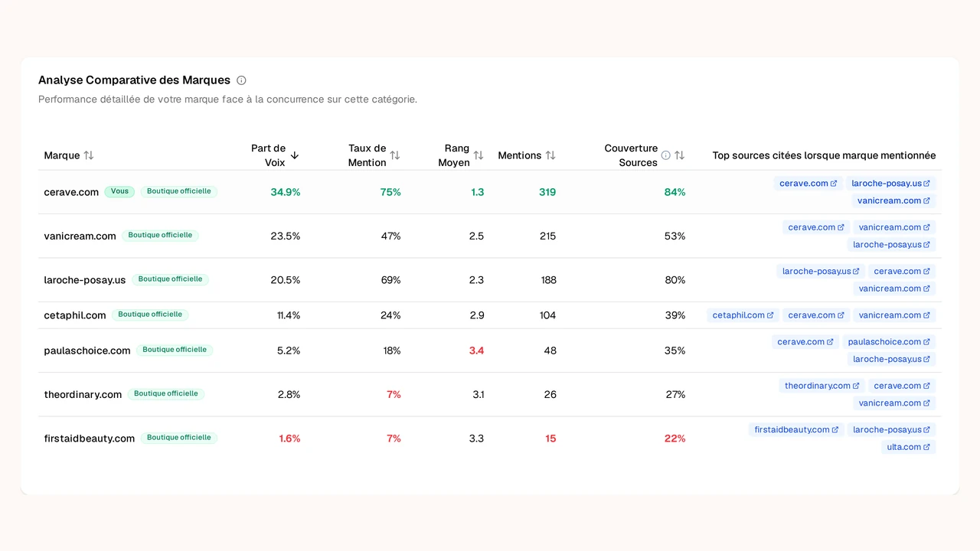This screenshot has height=551, width=980.
Task: Open laroche-posay.us source in firstaidbeauty.com row
Action: 891,430
